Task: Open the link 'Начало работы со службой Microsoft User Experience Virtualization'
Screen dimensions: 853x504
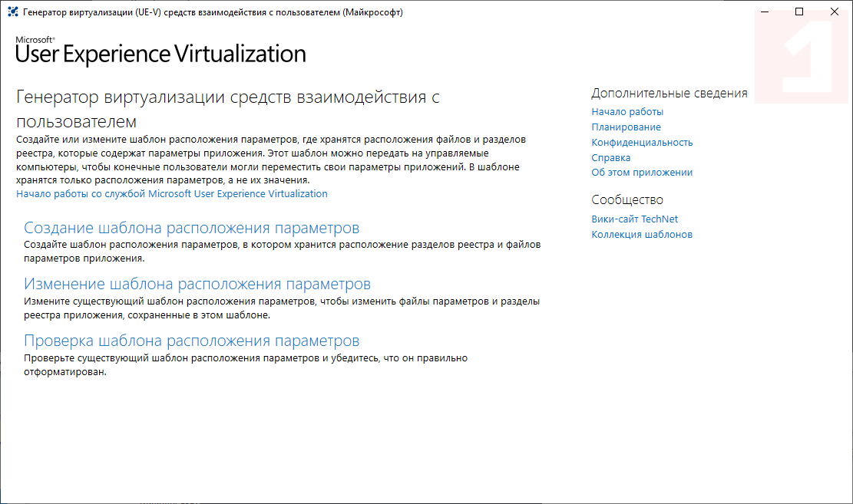Action: pyautogui.click(x=172, y=194)
